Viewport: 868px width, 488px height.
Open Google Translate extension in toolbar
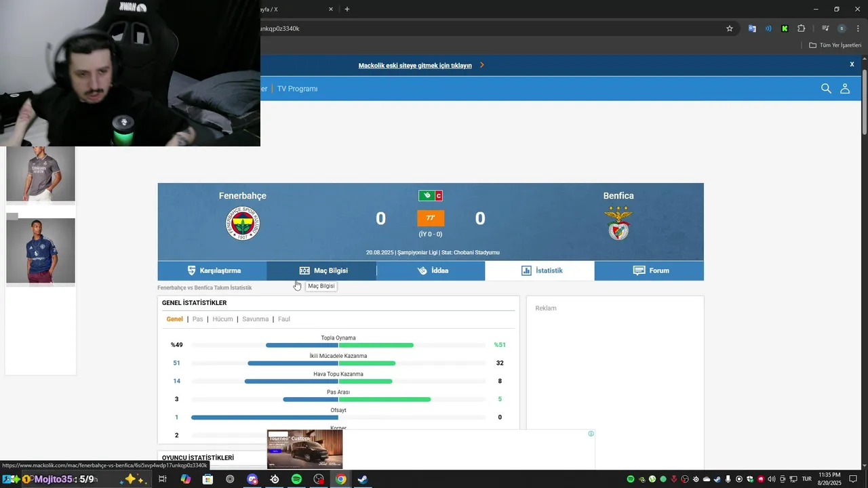[x=752, y=28]
